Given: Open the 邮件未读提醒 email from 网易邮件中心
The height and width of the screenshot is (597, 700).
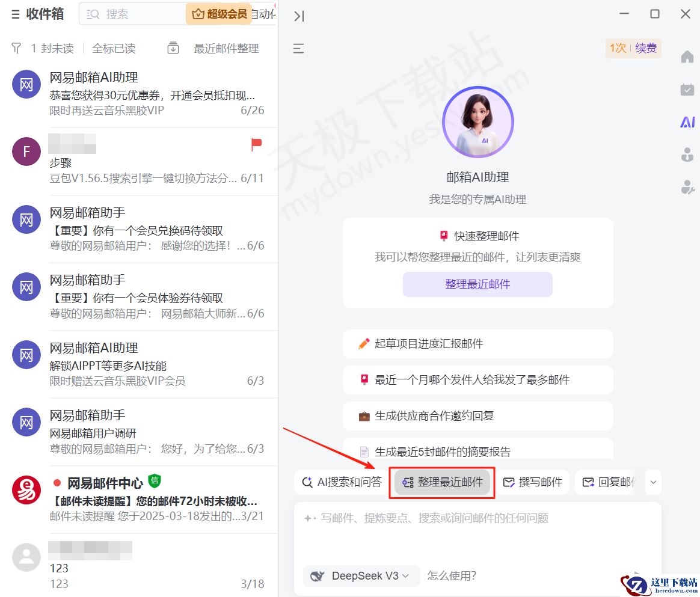Looking at the screenshot, I should [139, 500].
